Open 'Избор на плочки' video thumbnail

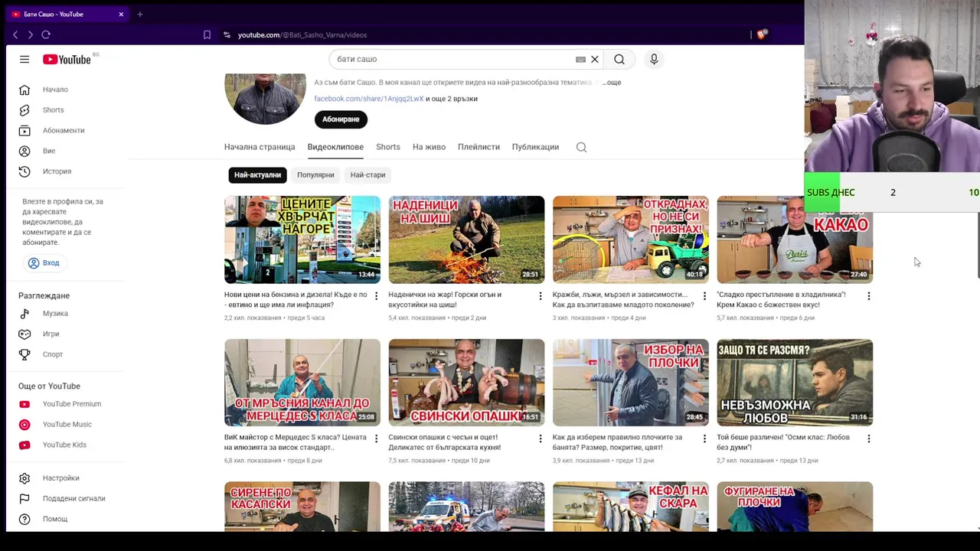coord(631,383)
